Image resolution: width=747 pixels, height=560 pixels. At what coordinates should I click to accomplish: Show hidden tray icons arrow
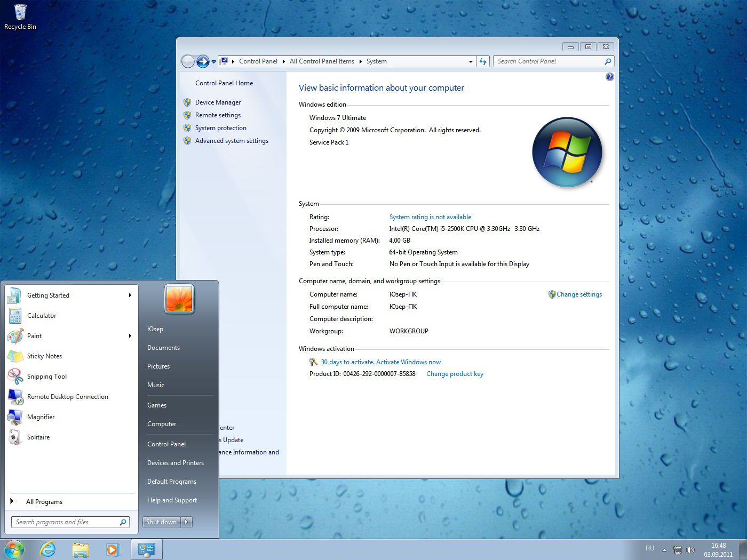(664, 549)
